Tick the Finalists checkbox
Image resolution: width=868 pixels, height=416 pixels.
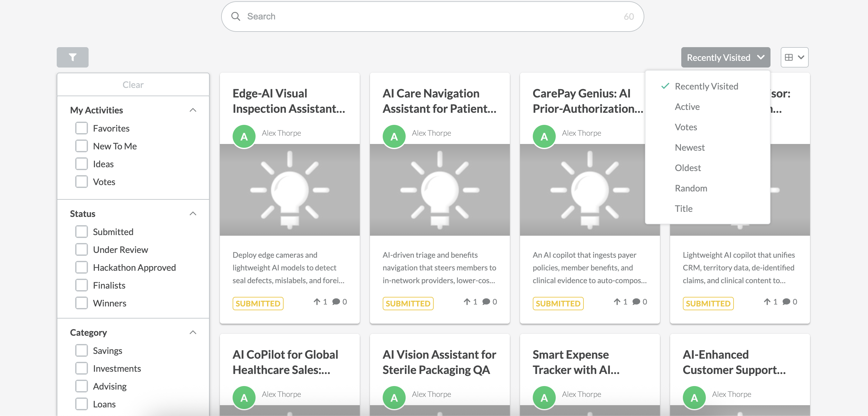82,285
